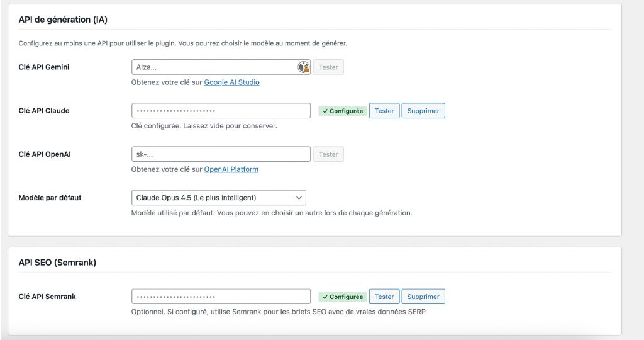
Task: Open the Modèle par défaut dropdown
Action: tap(218, 198)
